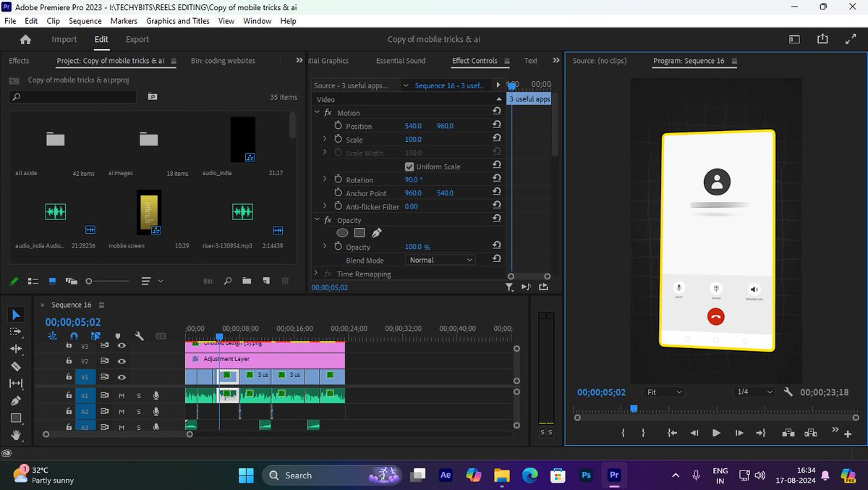Reset the Position parameter

point(496,126)
